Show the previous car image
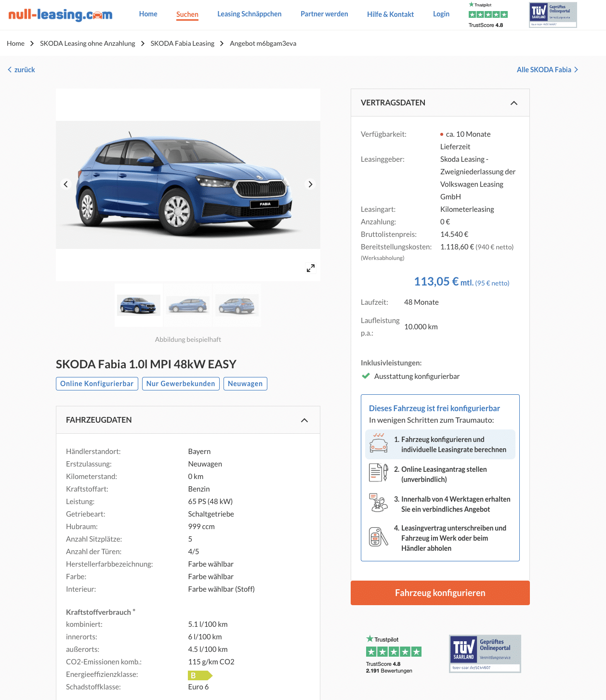606x700 pixels. tap(66, 184)
